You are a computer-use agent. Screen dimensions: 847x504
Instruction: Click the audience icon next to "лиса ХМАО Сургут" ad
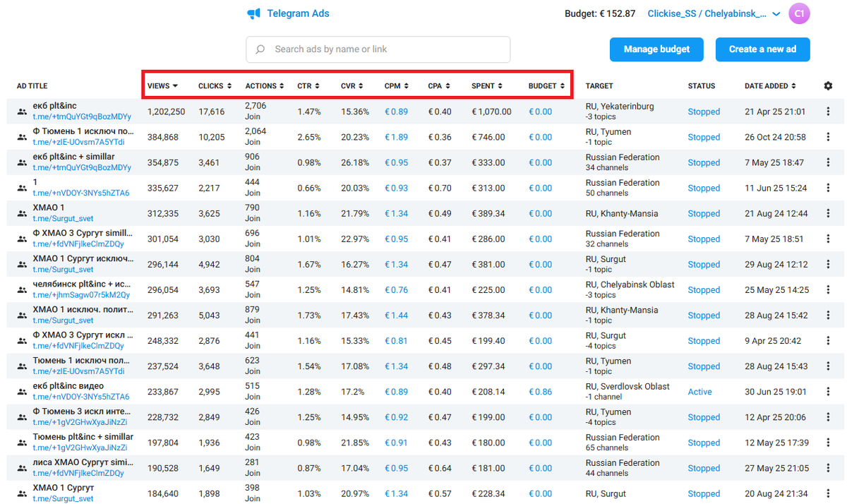click(21, 468)
